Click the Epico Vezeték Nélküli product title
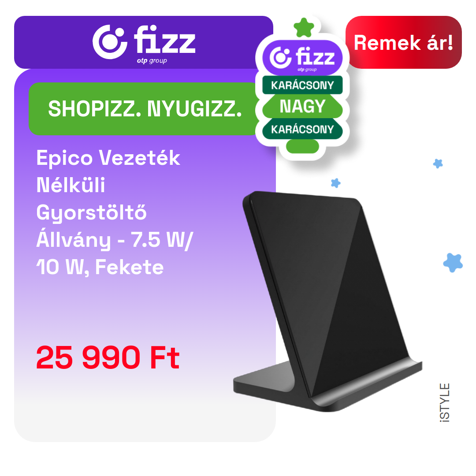The height and width of the screenshot is (476, 476). pyautogui.click(x=108, y=171)
